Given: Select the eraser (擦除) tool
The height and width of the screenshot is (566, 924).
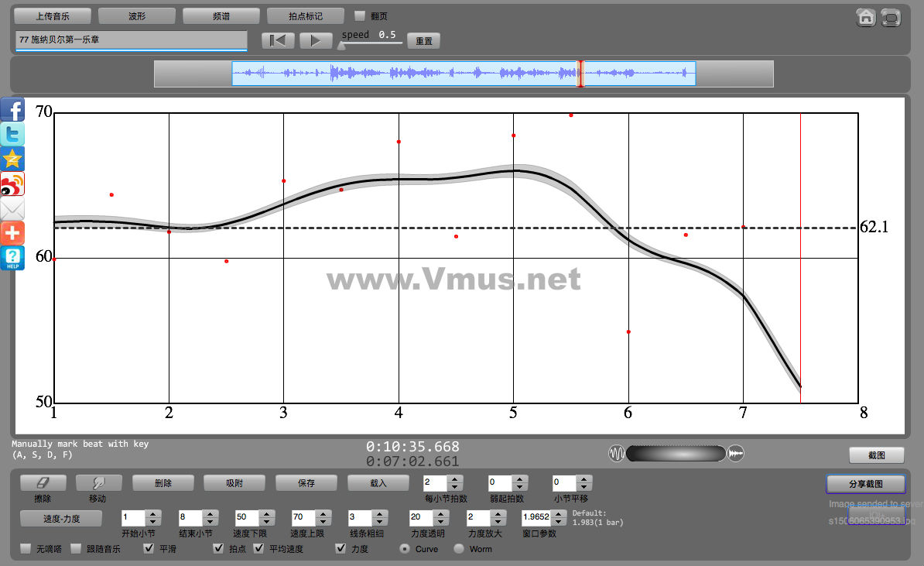Looking at the screenshot, I should (43, 483).
